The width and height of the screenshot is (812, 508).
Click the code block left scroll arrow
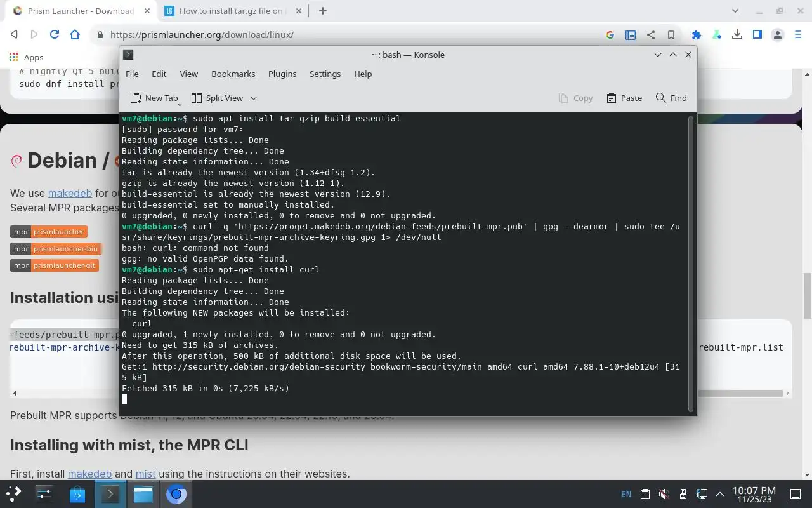tap(15, 394)
